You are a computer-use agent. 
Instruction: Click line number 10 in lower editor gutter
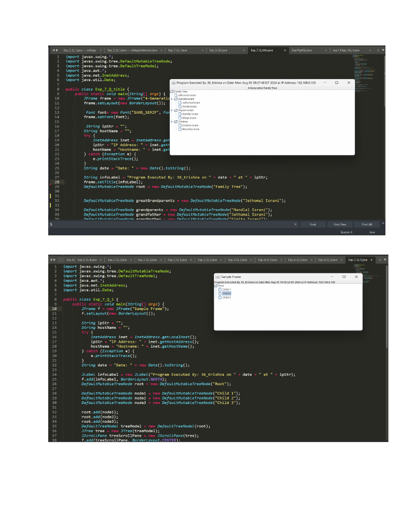(x=54, y=309)
